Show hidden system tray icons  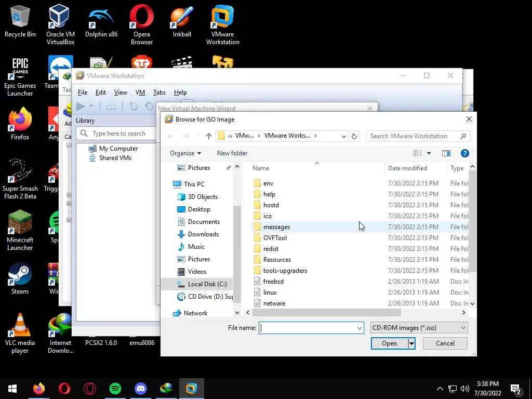(440, 389)
